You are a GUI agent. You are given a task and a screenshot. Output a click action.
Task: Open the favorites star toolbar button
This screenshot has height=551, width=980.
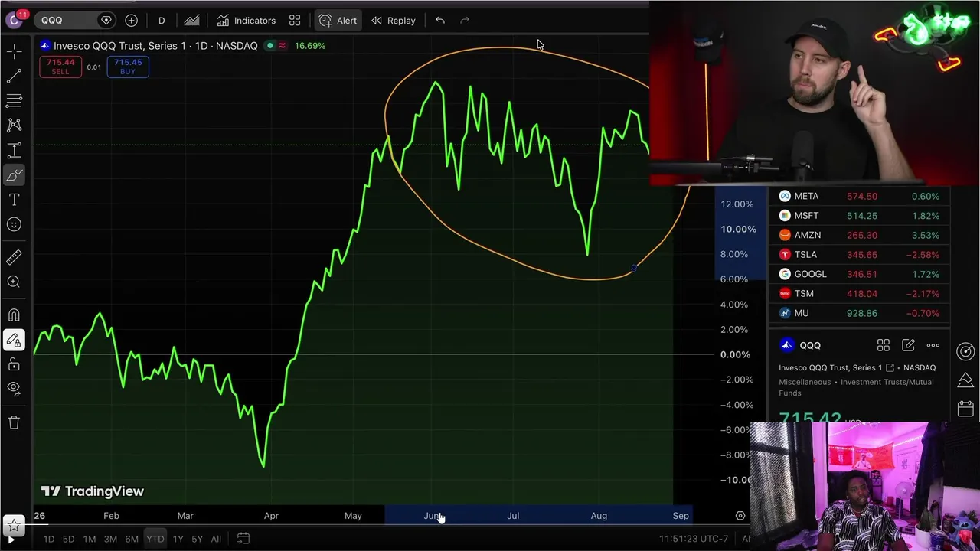point(14,526)
